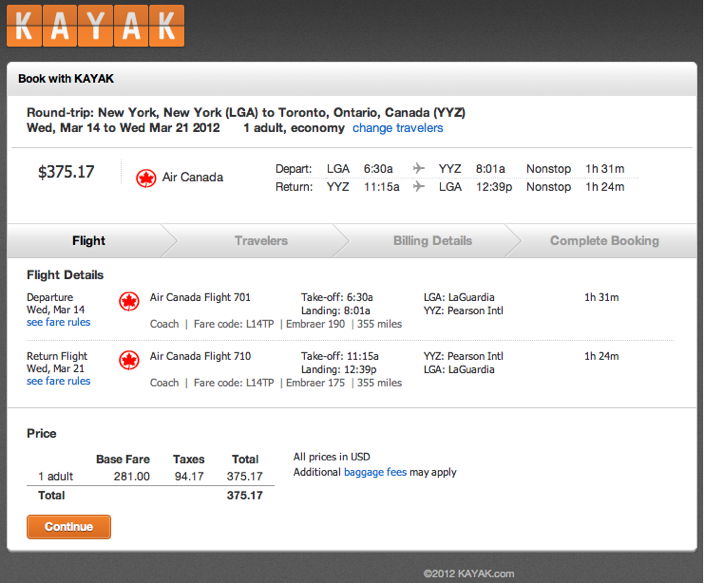Open fare rules for the Return Flight
The image size is (705, 583).
tap(58, 381)
